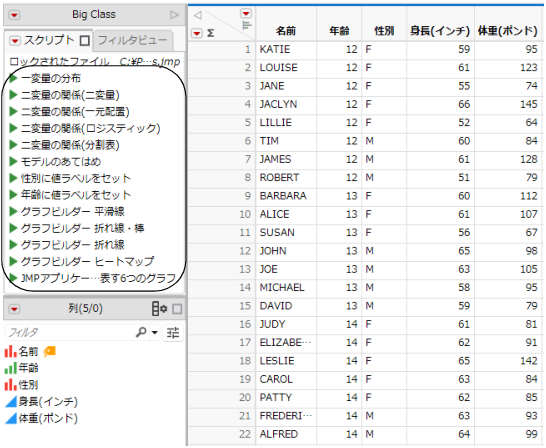The width and height of the screenshot is (546, 448).
Task: Switch to the フィルタビュー tab
Action: point(133,40)
